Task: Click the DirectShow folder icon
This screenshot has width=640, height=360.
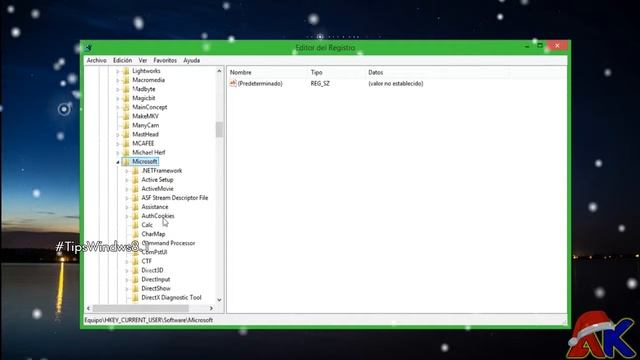Action: point(135,288)
